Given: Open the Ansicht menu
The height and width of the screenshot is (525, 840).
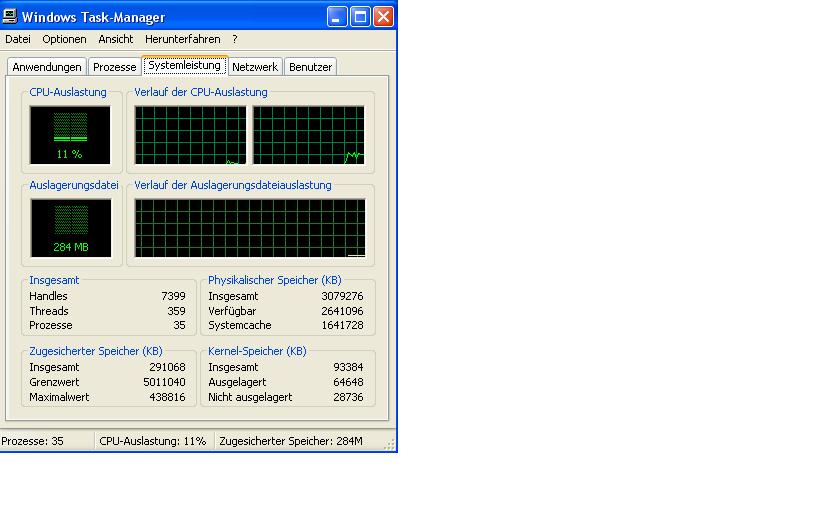Looking at the screenshot, I should pos(116,39).
